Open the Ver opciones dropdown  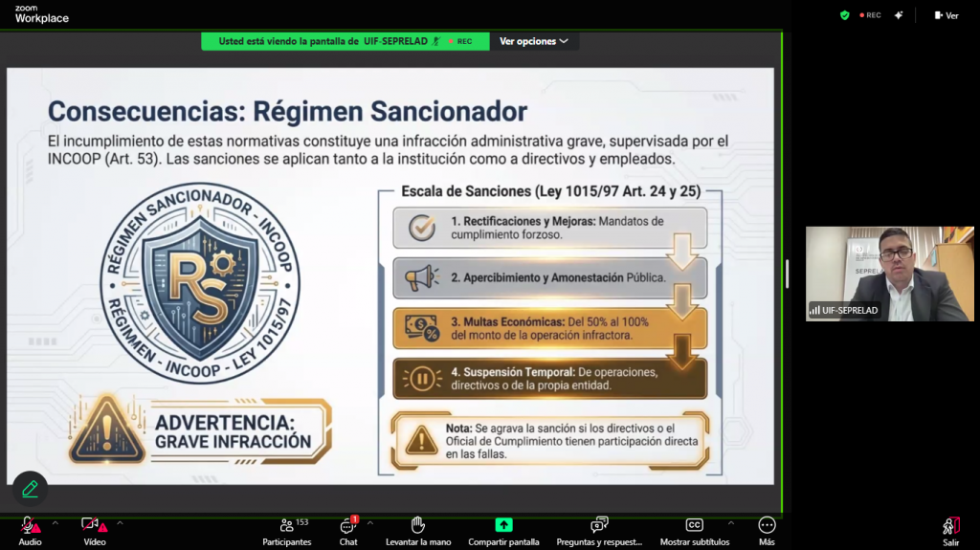[x=534, y=41]
